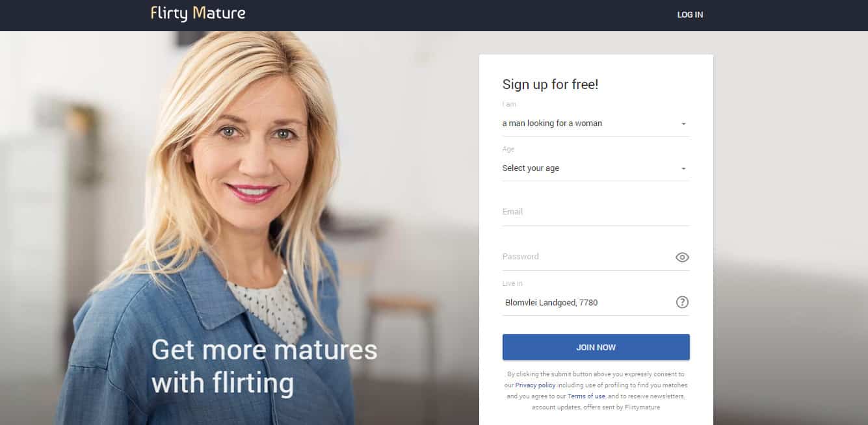Open the 'a man looking for a woman' selector

[596, 123]
